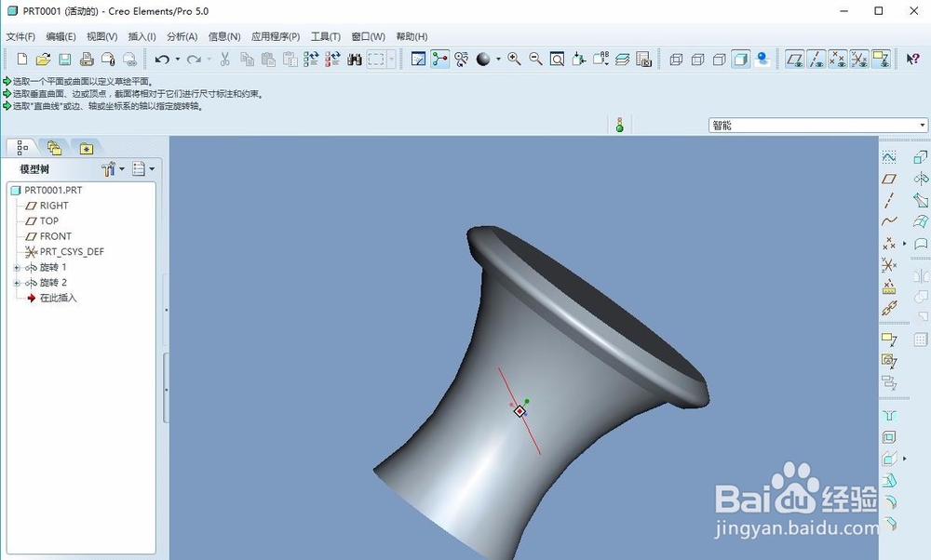Open the 插入(I) menu
The width and height of the screenshot is (931, 560).
click(142, 37)
